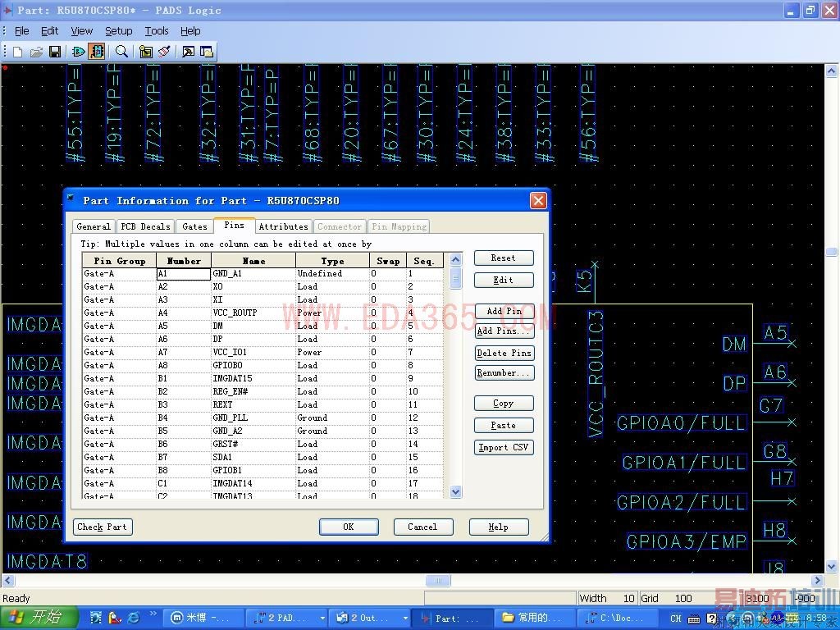Click the Name column header
Image resolution: width=840 pixels, height=630 pixels.
coord(253,261)
